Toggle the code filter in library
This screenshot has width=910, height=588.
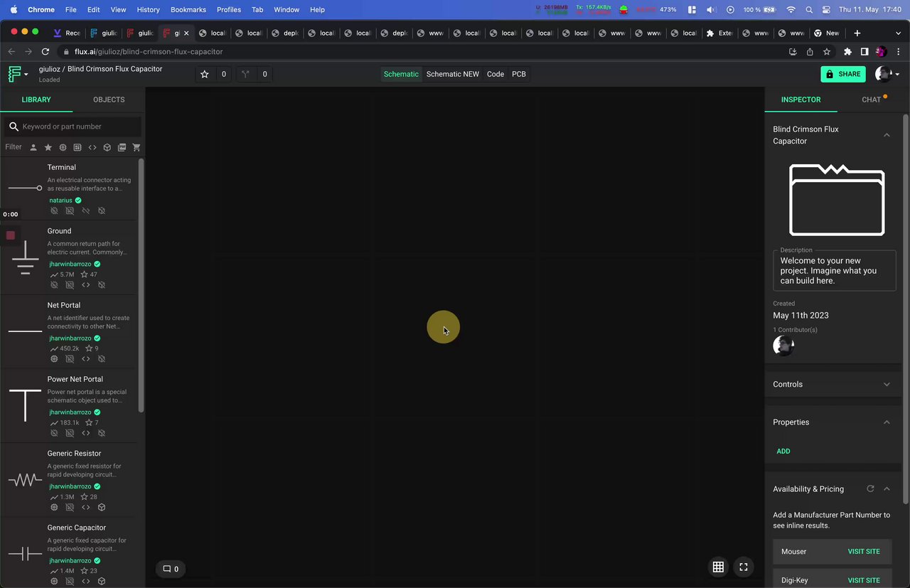click(x=92, y=147)
